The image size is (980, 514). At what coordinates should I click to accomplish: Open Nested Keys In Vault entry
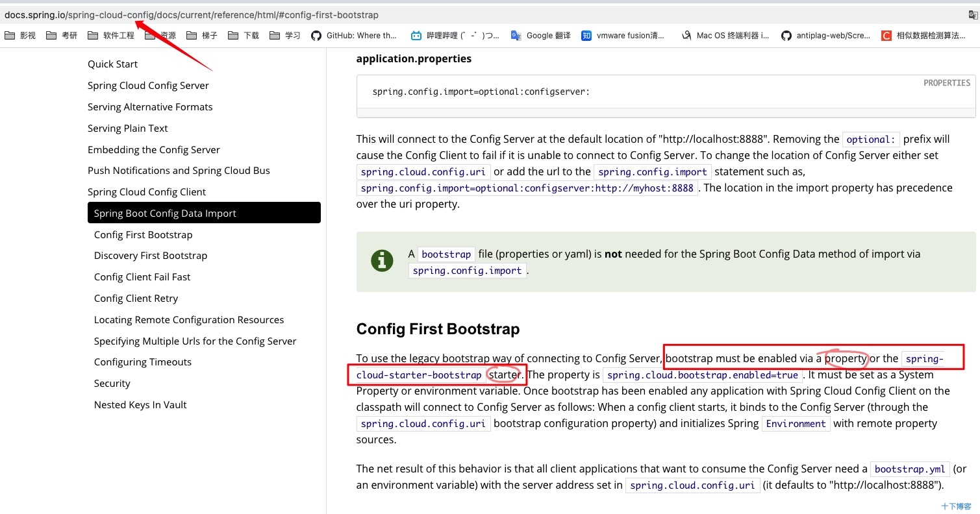tap(140, 404)
